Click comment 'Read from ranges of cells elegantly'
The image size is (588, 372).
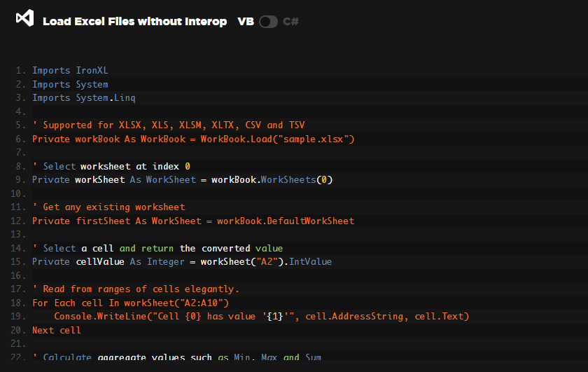(x=136, y=289)
